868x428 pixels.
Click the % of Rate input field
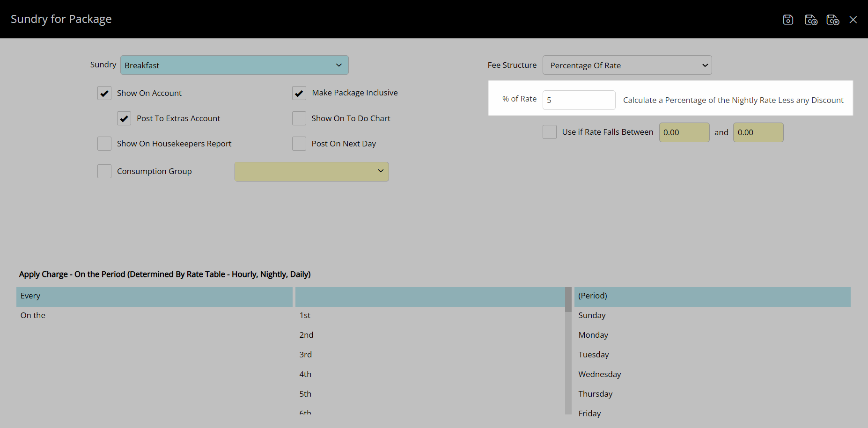[579, 100]
